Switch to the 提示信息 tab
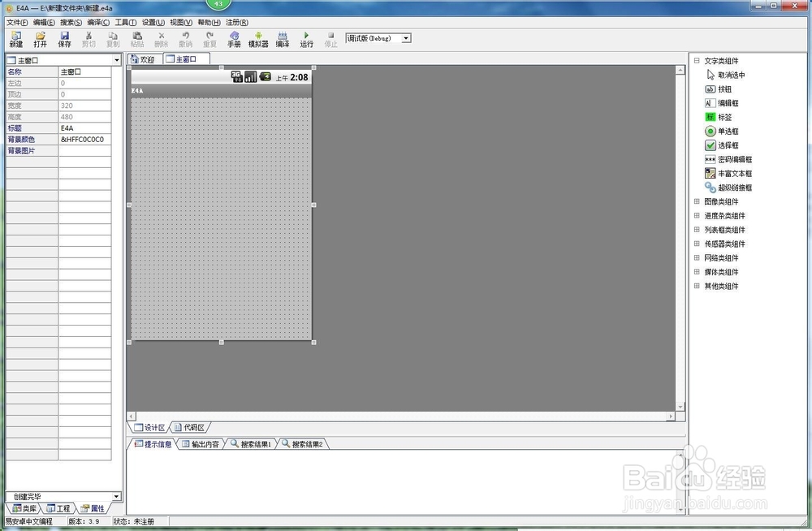 click(153, 444)
